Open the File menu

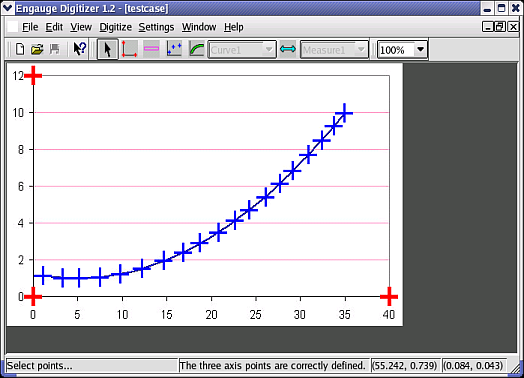(30, 27)
